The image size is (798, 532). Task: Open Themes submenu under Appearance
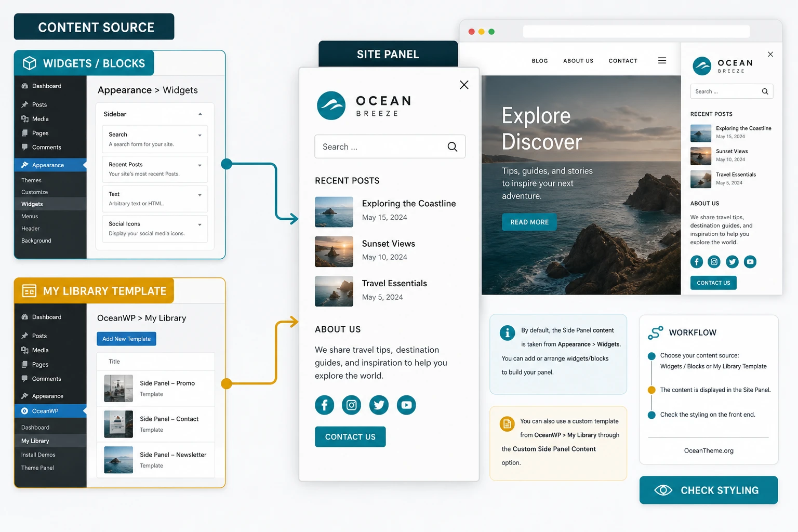coord(31,180)
